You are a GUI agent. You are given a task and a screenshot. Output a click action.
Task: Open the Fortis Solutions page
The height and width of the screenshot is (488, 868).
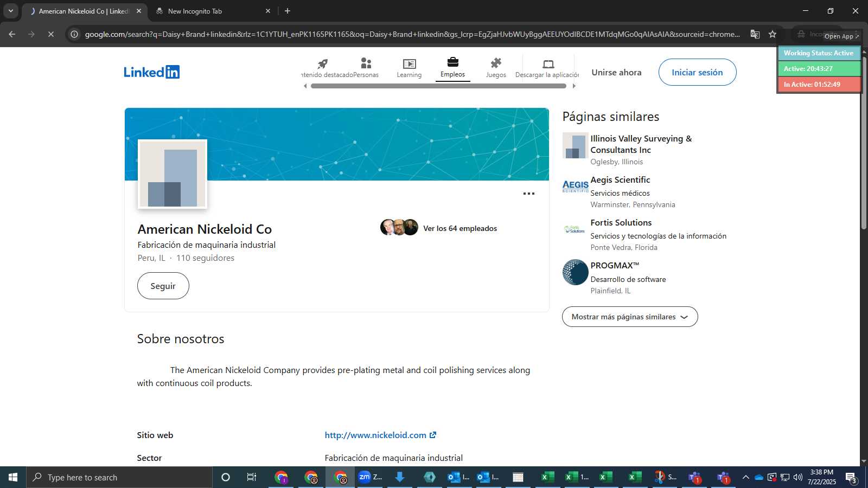click(x=621, y=222)
